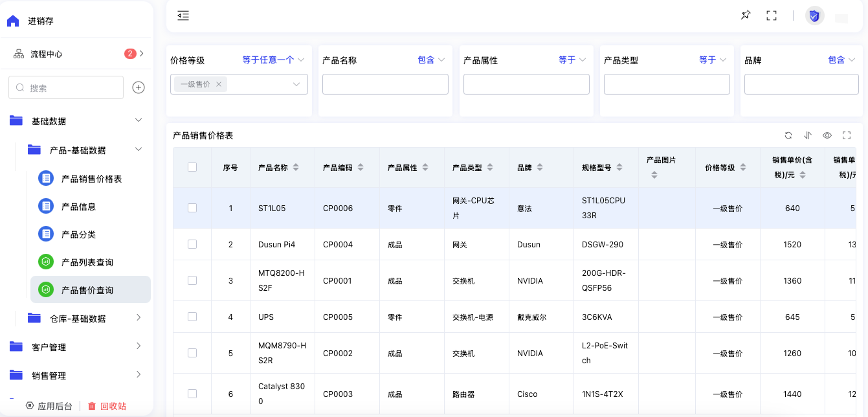Click the 产品销售价格表 blue document icon
This screenshot has height=417, width=868.
coord(46,178)
